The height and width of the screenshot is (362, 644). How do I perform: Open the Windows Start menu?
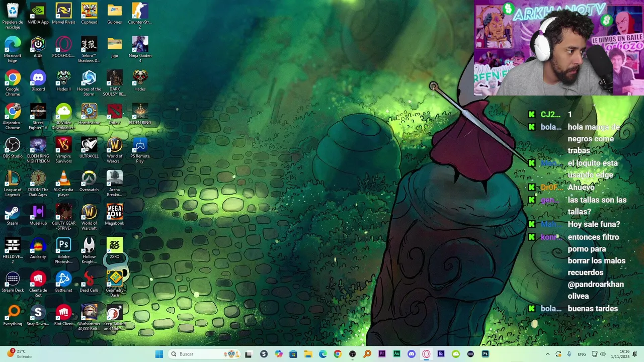pos(159,354)
